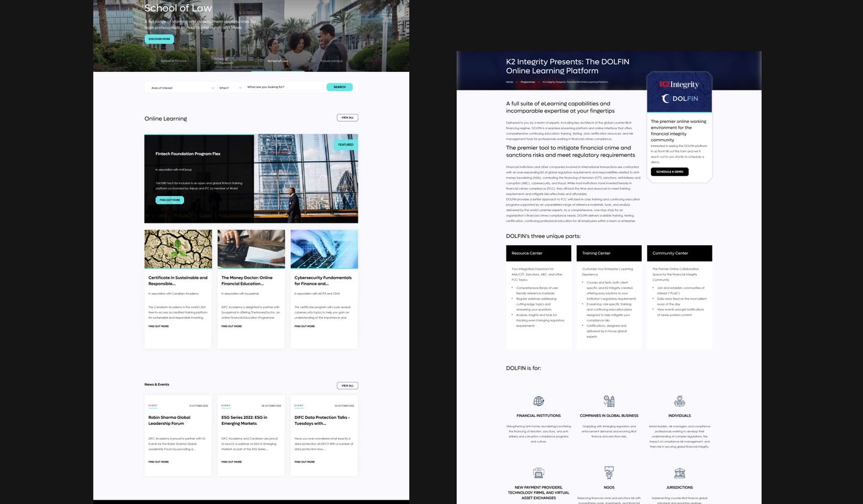
Task: Click the Jurisdictions bank icon
Action: click(679, 473)
